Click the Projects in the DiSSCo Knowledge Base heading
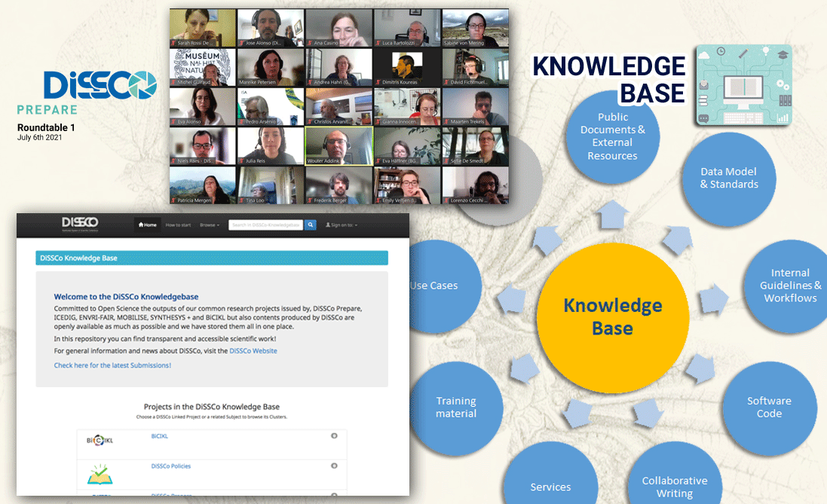Screen dimensions: 827x504 (212, 407)
